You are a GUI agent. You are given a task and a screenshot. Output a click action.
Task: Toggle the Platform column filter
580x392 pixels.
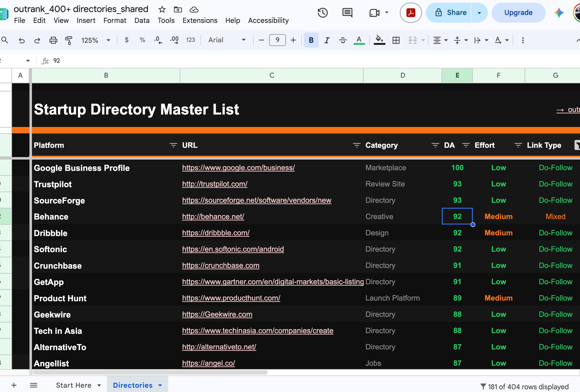[173, 145]
